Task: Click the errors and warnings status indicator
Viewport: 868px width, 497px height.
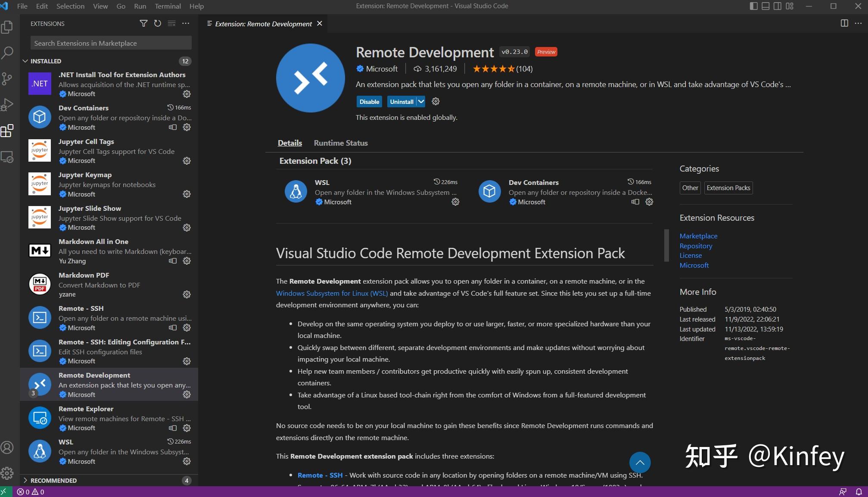Action: click(30, 491)
